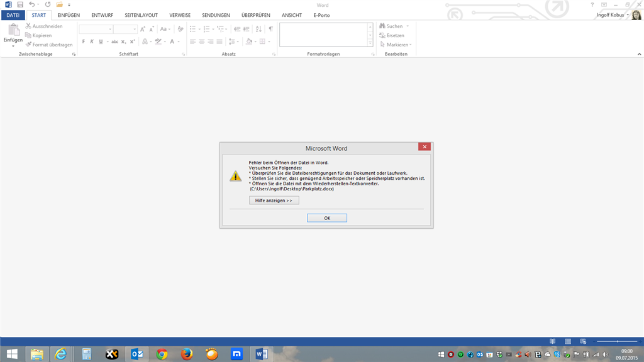Open Schriftart dialog launcher
This screenshot has height=362, width=644.
coord(183,54)
